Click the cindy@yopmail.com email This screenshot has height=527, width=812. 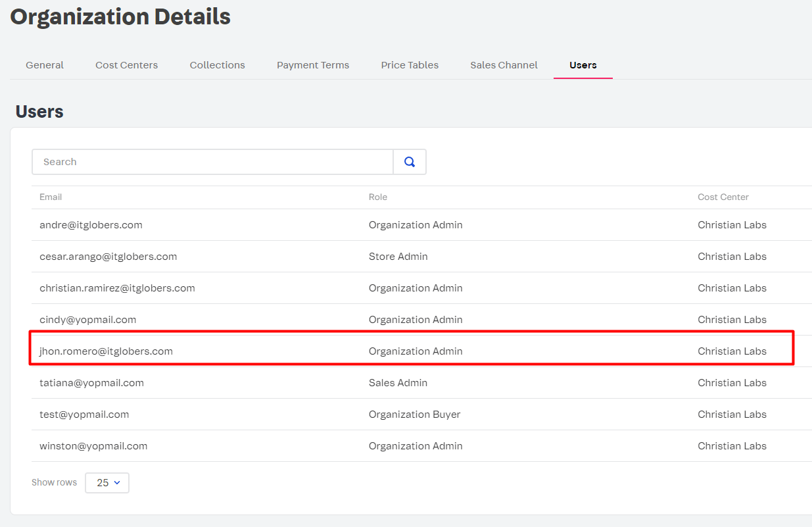[88, 320]
